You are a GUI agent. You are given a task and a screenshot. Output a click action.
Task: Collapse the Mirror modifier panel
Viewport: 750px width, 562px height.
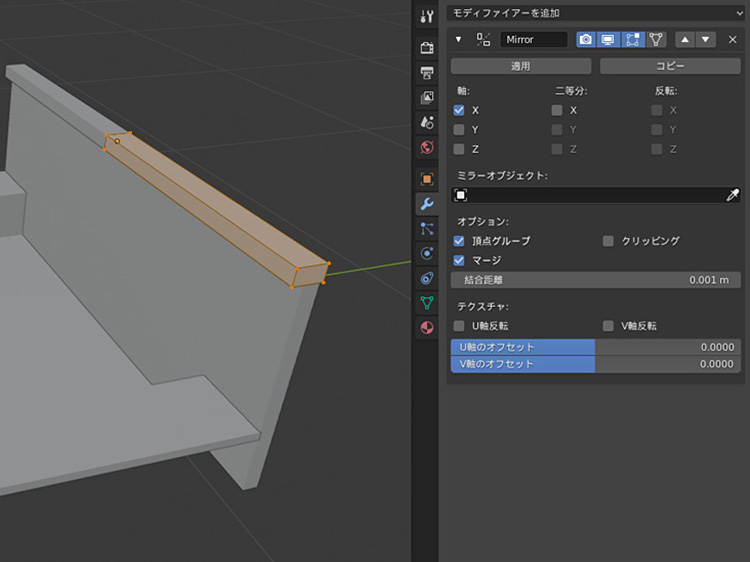[x=458, y=39]
